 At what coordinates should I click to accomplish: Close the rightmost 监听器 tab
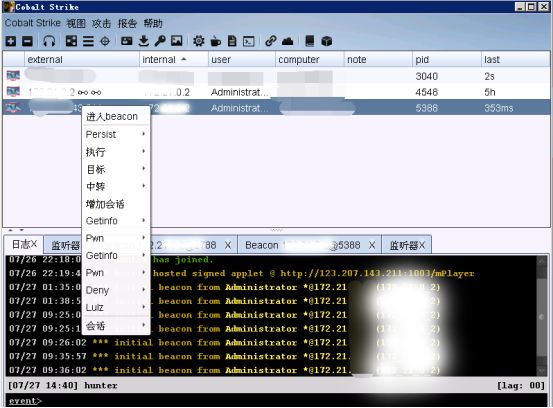[422, 245]
